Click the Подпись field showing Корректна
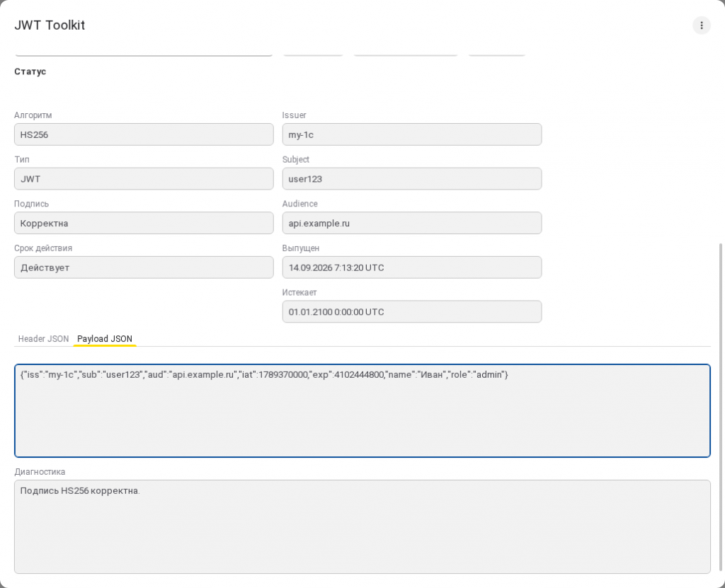This screenshot has height=588, width=725. tap(144, 224)
